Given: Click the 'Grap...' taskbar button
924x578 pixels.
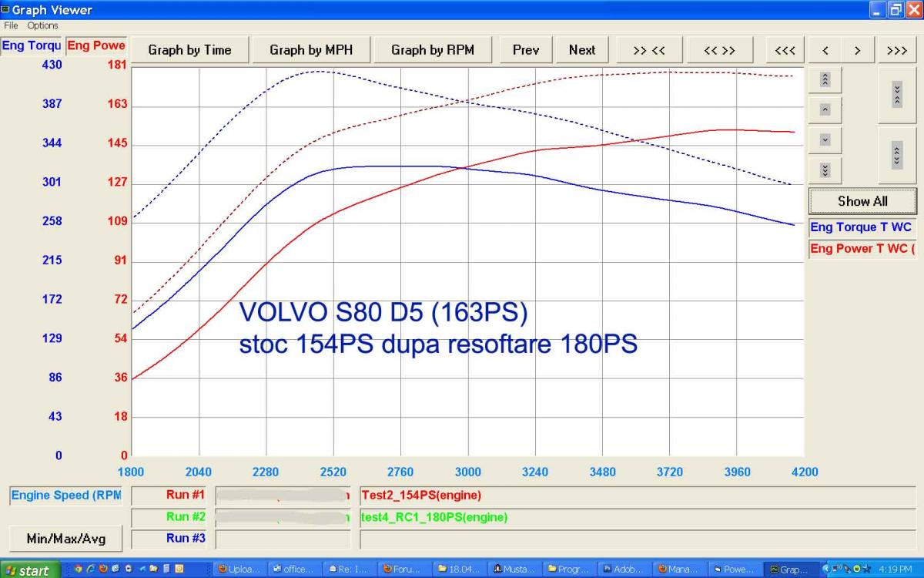Looking at the screenshot, I should 789,570.
